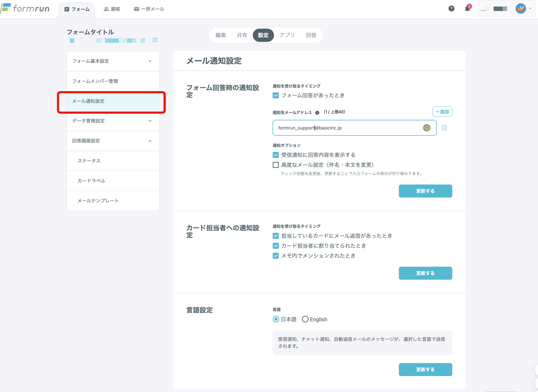
Task: Click the help question mark icon
Action: coord(451,9)
